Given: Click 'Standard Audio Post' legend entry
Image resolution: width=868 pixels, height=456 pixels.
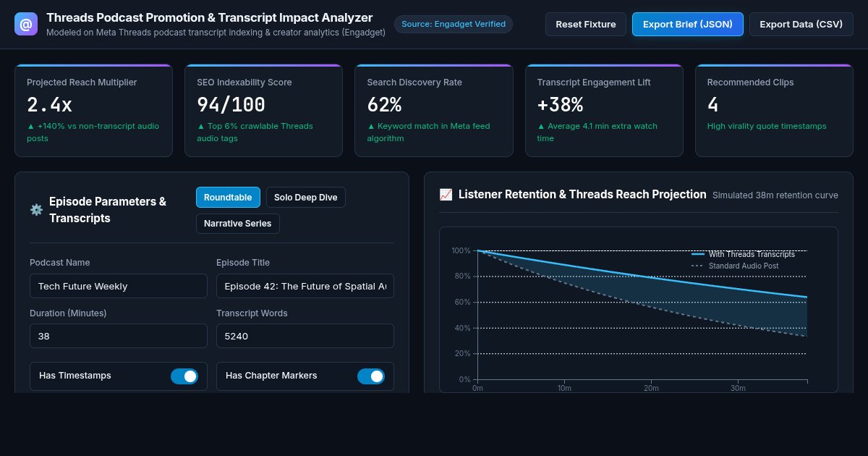Looking at the screenshot, I should [735, 266].
